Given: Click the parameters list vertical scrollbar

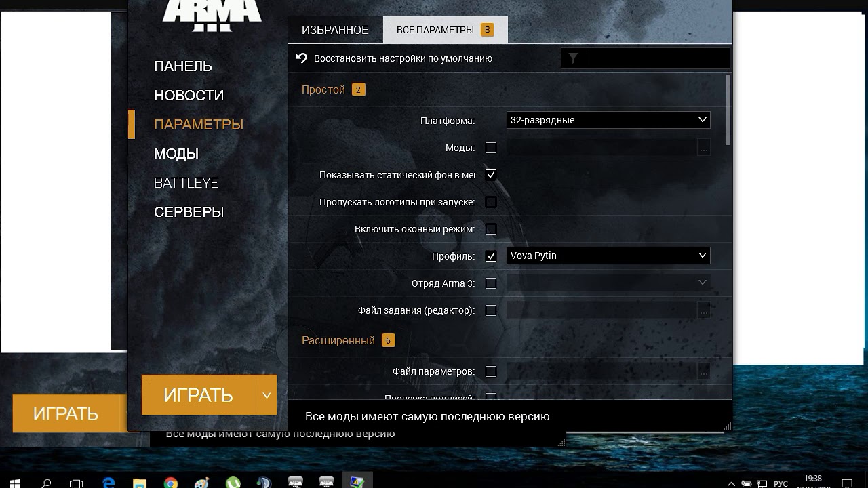Looking at the screenshot, I should tap(728, 110).
